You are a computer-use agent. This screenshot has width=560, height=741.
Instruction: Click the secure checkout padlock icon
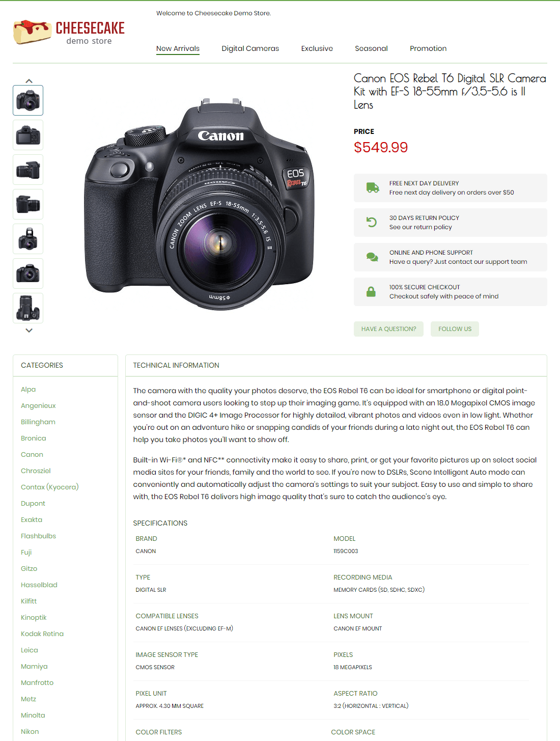pos(371,292)
